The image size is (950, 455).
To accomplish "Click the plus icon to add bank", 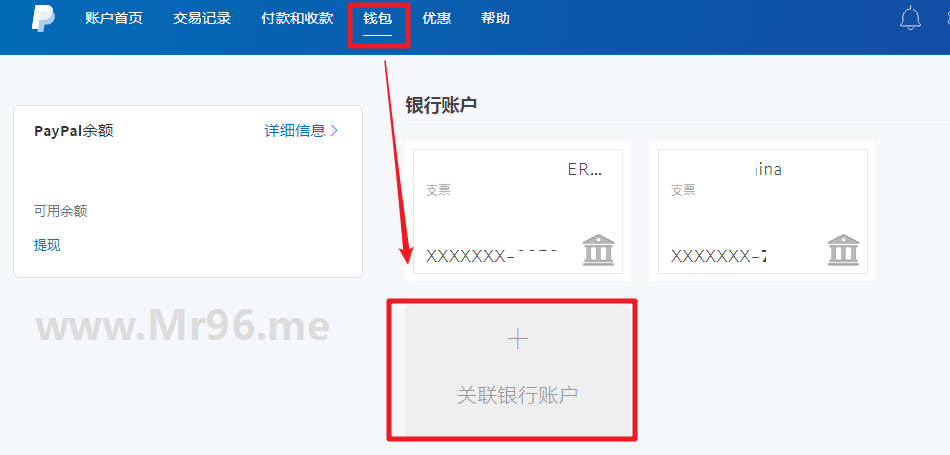I will pos(517,339).
